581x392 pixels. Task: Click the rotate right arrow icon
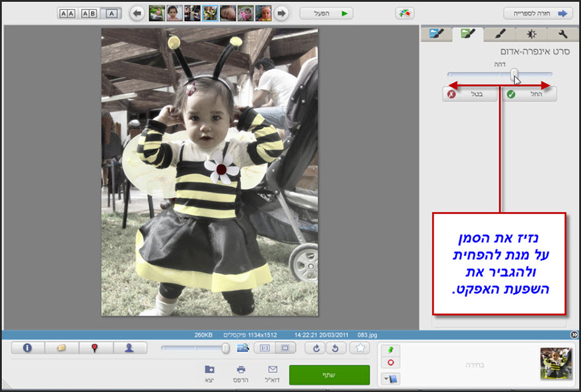pos(316,348)
